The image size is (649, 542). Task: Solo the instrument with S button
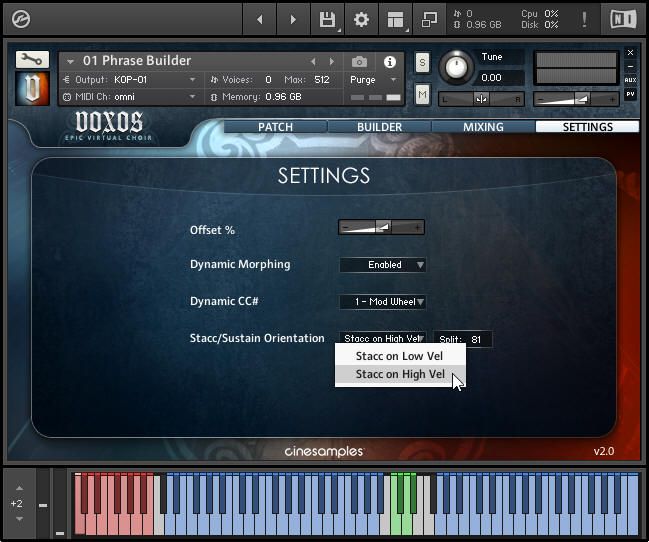point(422,63)
